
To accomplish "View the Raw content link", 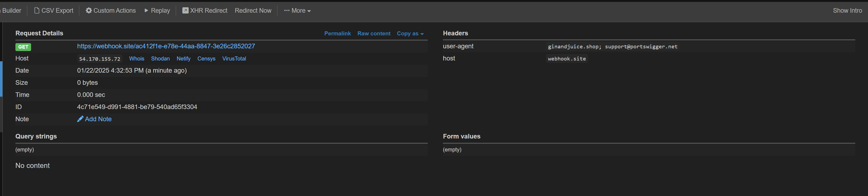I will pos(374,34).
